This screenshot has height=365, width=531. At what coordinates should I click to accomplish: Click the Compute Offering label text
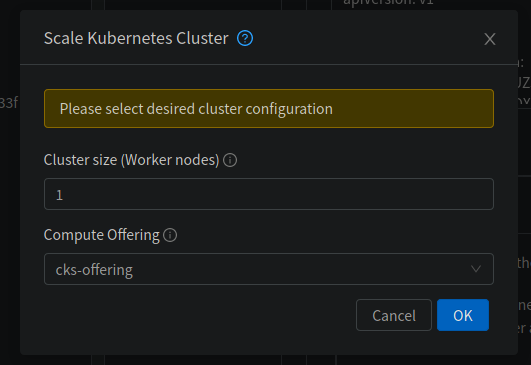[102, 235]
